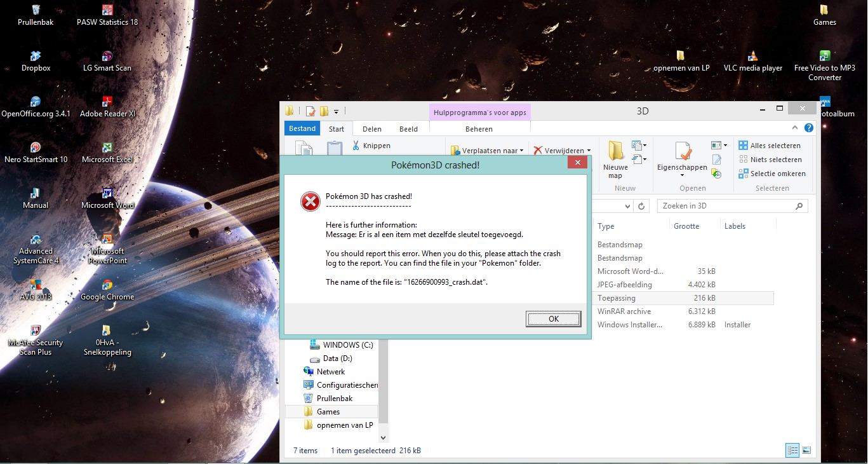This screenshot has height=464, width=868.
Task: Select the AVG 2013 desktop icon
Action: [x=36, y=290]
